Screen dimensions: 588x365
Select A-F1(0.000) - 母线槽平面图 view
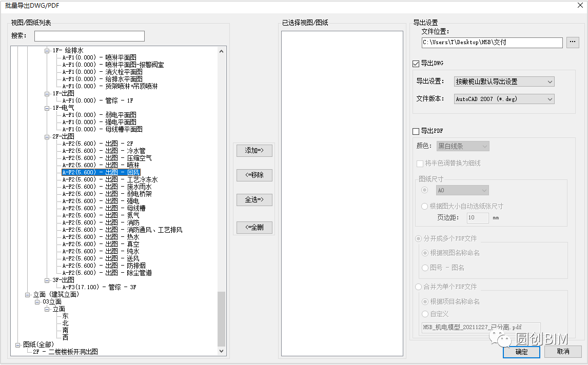103,129
